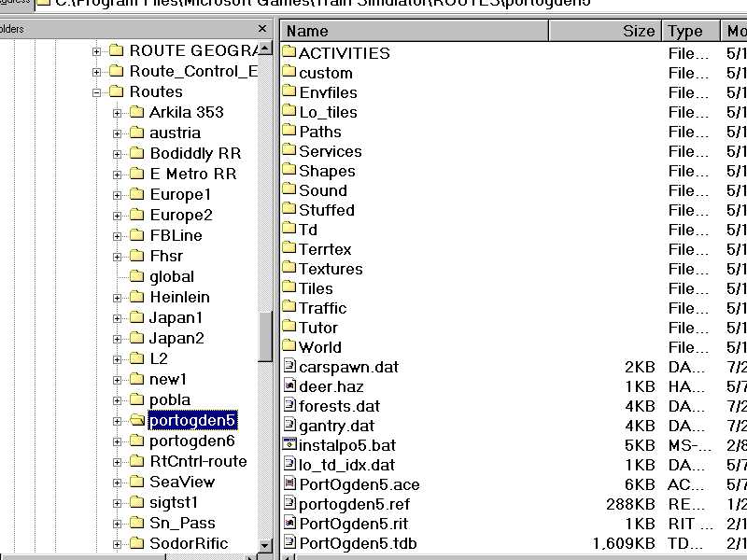Select the Textures folder name
747x560 pixels.
pos(331,269)
